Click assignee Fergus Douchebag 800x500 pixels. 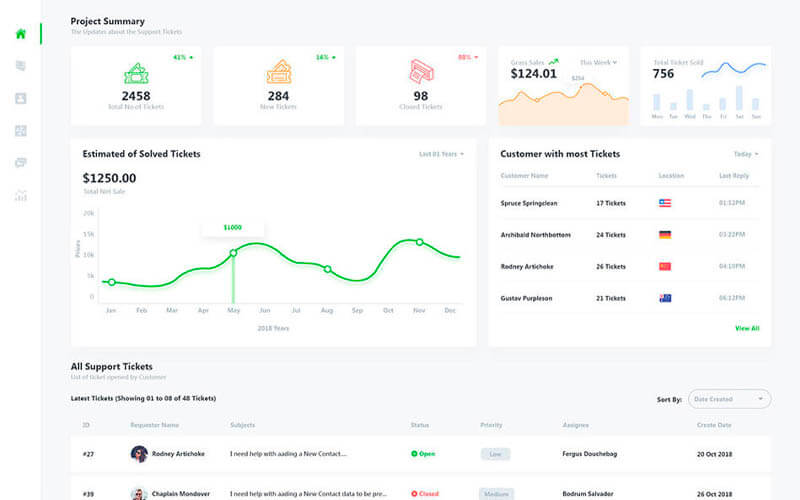(589, 454)
